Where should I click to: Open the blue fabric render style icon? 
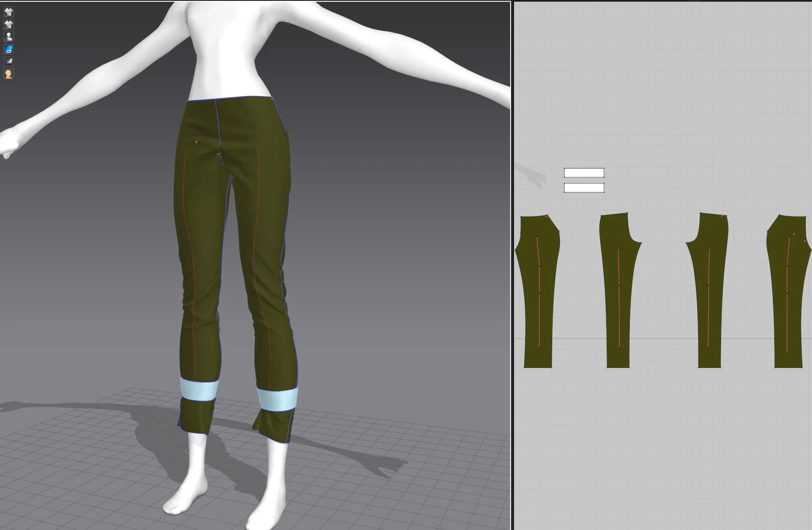(9, 49)
